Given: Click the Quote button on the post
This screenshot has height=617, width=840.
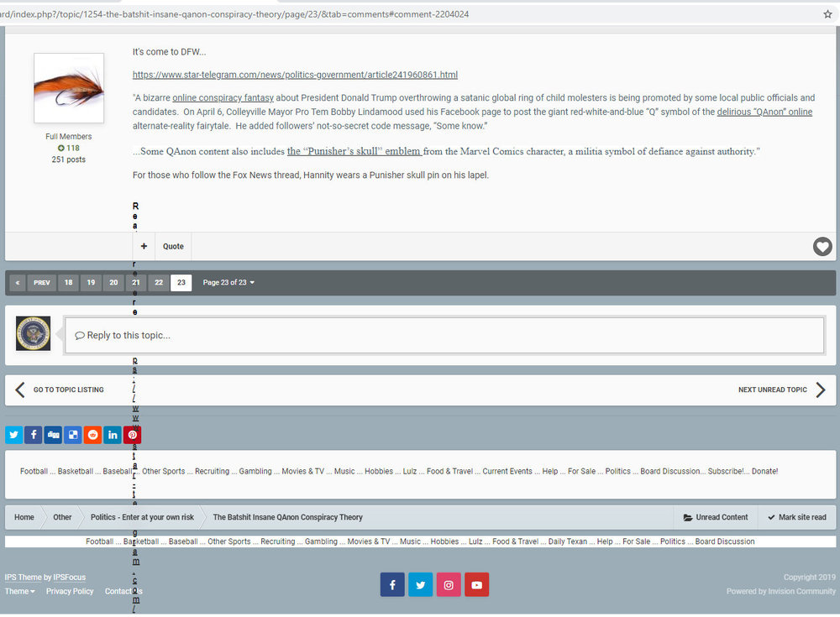Looking at the screenshot, I should 173,247.
